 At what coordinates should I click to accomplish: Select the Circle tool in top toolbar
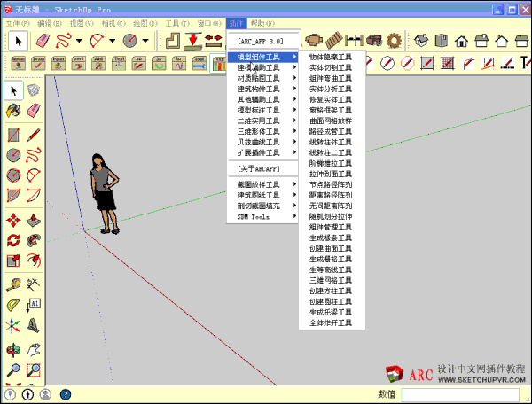click(130, 41)
